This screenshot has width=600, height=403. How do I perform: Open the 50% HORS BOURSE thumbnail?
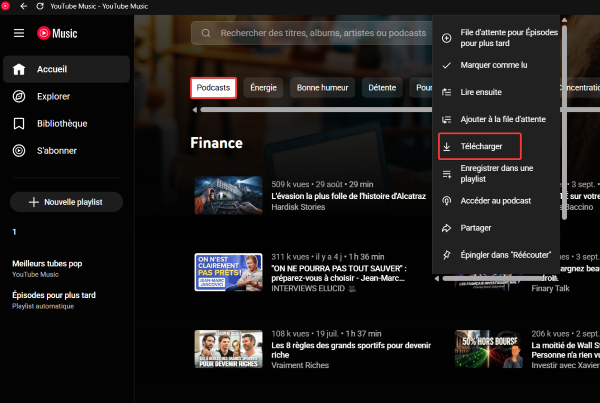pyautogui.click(x=489, y=349)
